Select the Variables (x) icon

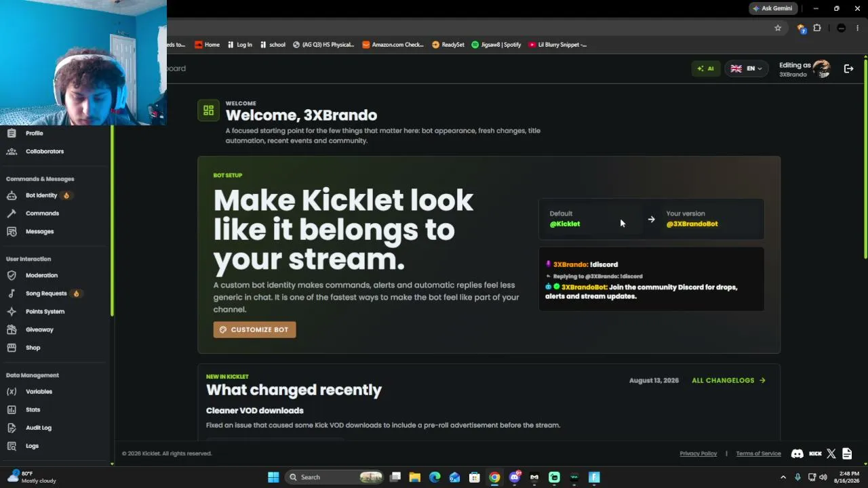pos(12,392)
